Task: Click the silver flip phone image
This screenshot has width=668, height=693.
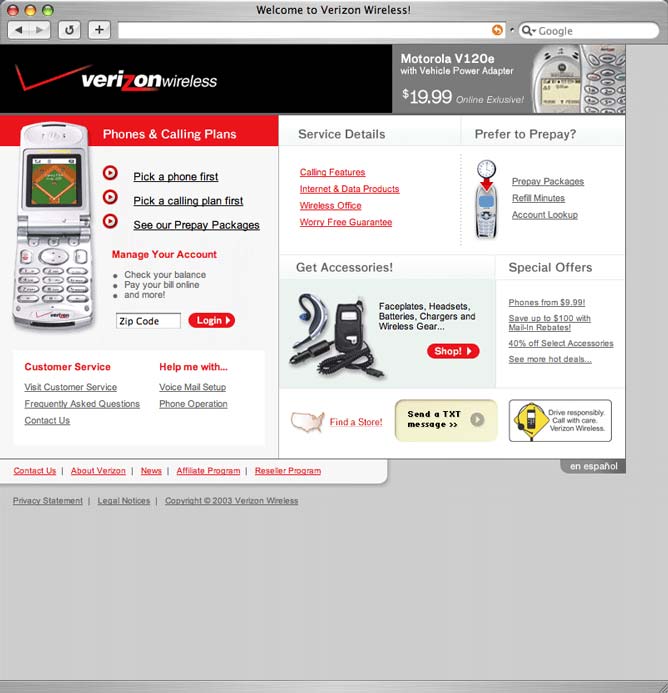Action: [x=53, y=226]
